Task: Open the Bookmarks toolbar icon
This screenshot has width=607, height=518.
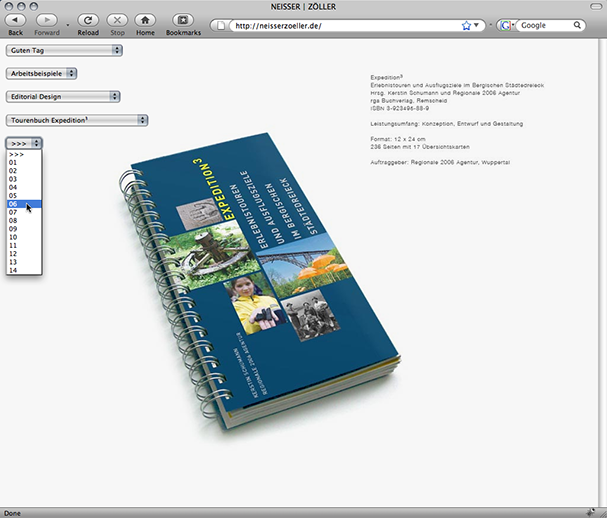Action: pyautogui.click(x=182, y=20)
